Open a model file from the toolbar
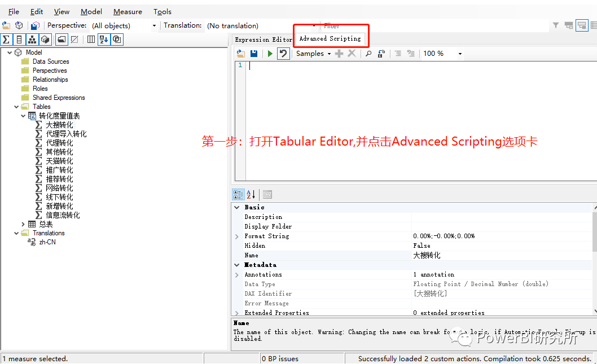Viewport: 597px width, 364px height. coord(6,25)
